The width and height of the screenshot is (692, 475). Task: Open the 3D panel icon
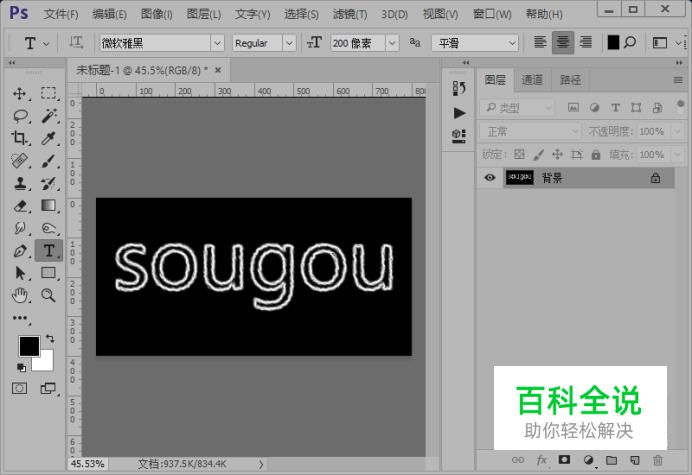pyautogui.click(x=459, y=136)
